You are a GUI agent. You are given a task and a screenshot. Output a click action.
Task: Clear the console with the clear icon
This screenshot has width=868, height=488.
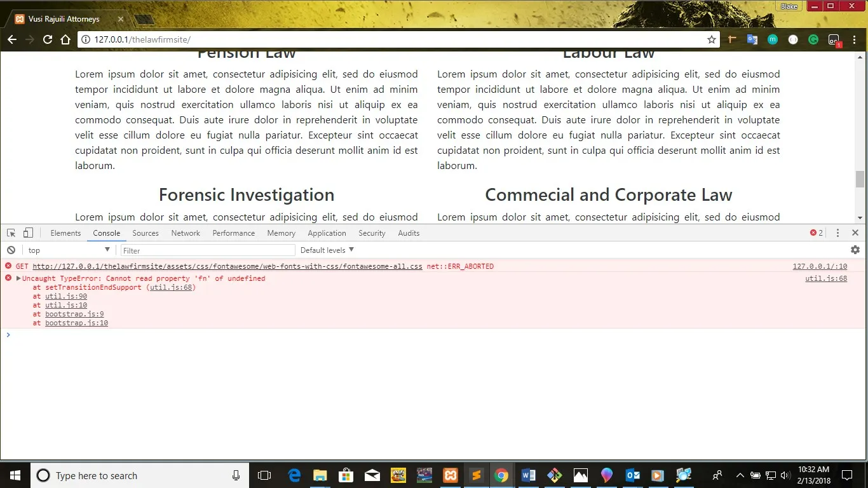(11, 250)
